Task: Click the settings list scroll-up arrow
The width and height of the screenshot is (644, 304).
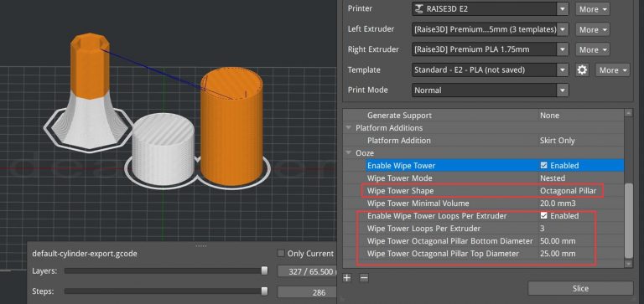Action: coord(628,113)
